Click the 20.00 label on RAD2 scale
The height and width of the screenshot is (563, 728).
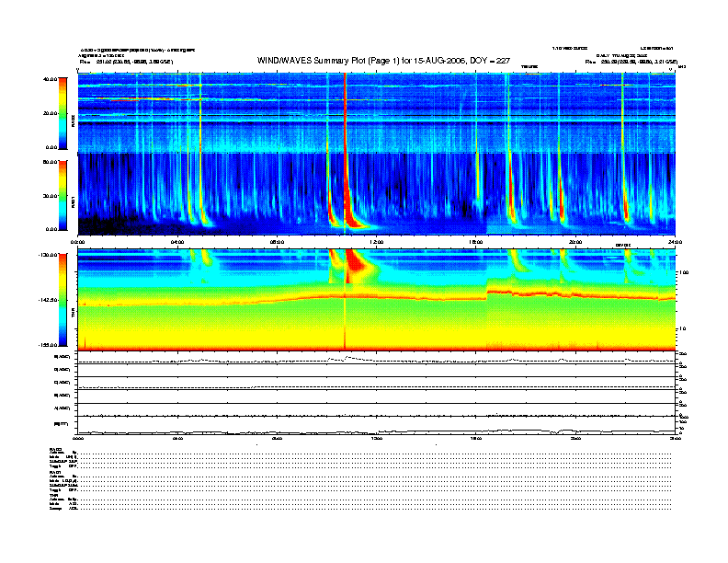click(51, 113)
